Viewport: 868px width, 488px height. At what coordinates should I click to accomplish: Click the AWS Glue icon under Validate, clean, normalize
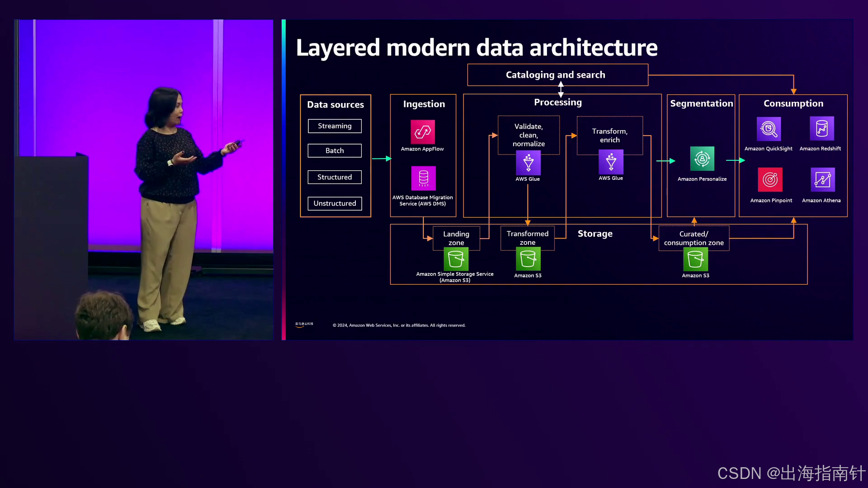pyautogui.click(x=528, y=163)
